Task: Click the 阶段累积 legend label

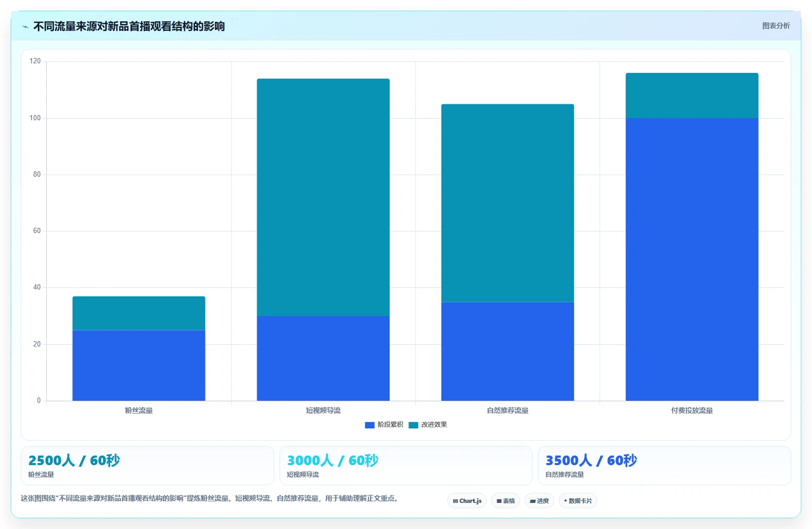Action: tap(390, 425)
